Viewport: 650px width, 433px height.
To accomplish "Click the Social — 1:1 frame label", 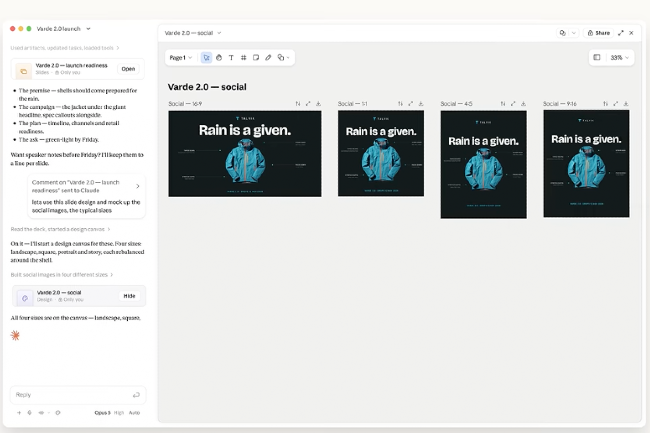I will (352, 104).
